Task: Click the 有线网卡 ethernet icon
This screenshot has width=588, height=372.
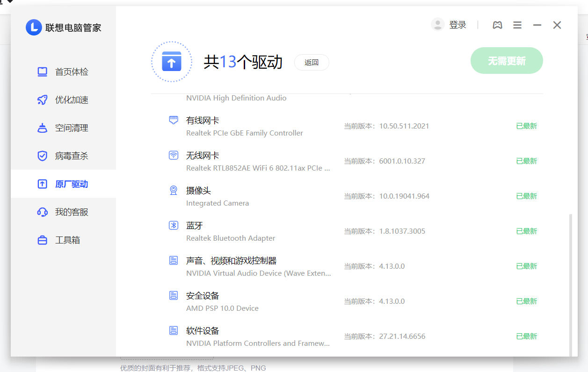Action: click(174, 120)
